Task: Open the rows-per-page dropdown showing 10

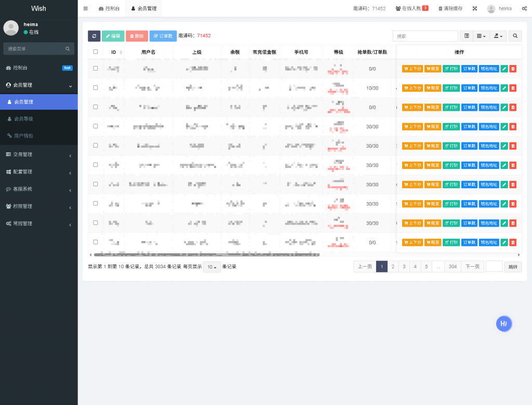Action: [x=211, y=267]
